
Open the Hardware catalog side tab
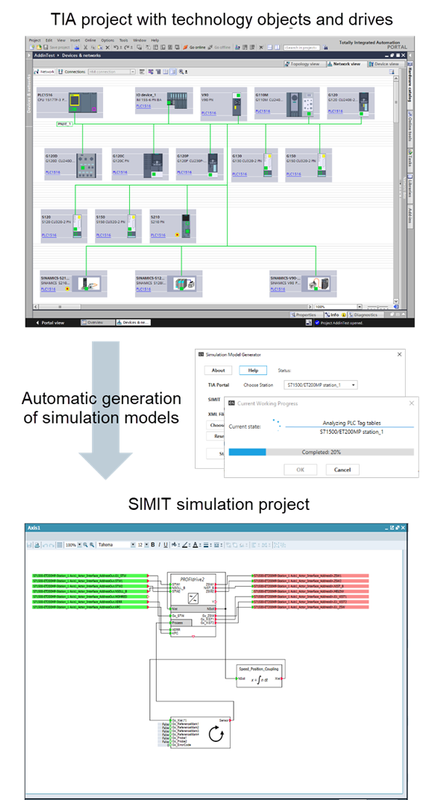(x=410, y=84)
